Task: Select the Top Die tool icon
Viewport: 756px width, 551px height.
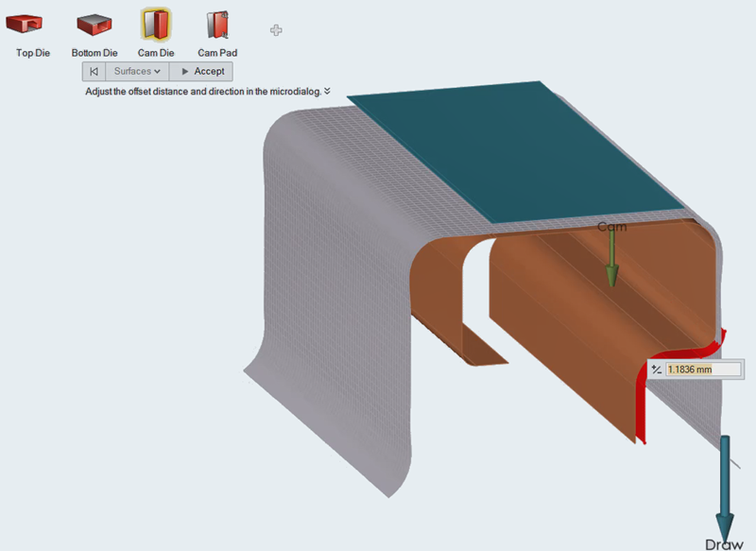Action: [x=32, y=25]
